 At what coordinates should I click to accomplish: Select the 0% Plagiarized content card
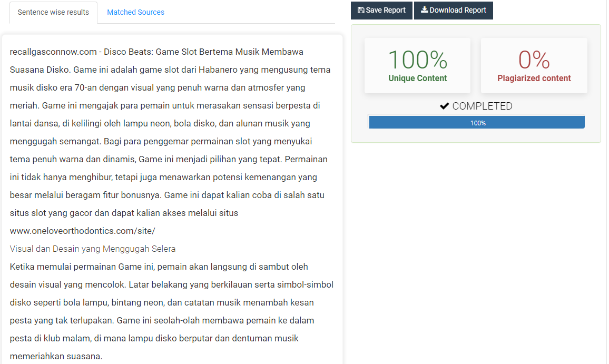pyautogui.click(x=534, y=66)
